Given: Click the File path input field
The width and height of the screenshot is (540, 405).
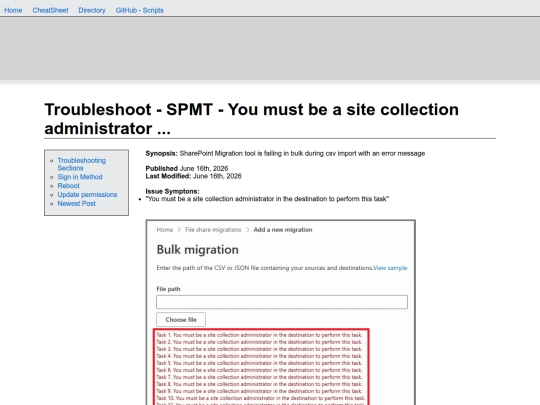Looking at the screenshot, I should click(x=282, y=302).
